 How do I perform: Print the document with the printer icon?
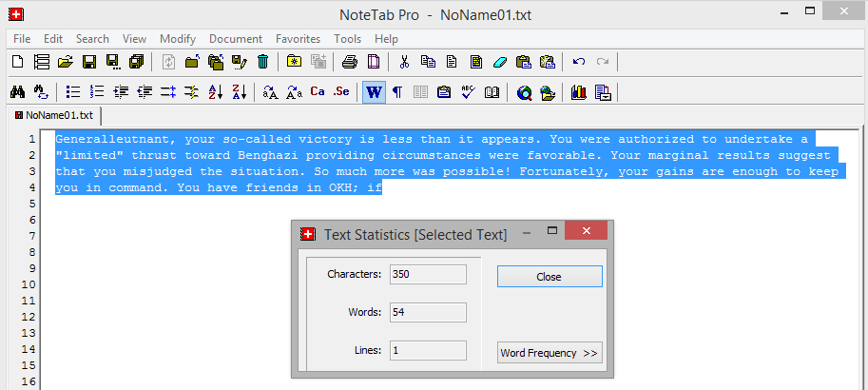349,62
